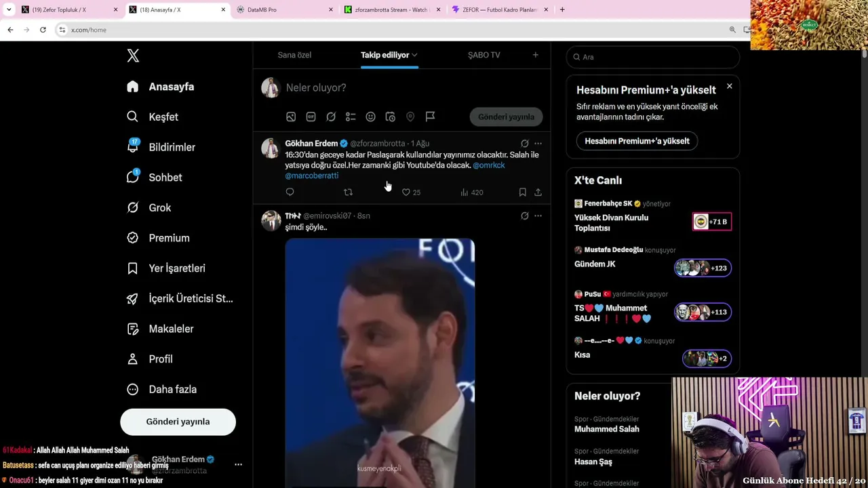Schedule the post with calendar icon
The image size is (868, 488).
point(391,117)
